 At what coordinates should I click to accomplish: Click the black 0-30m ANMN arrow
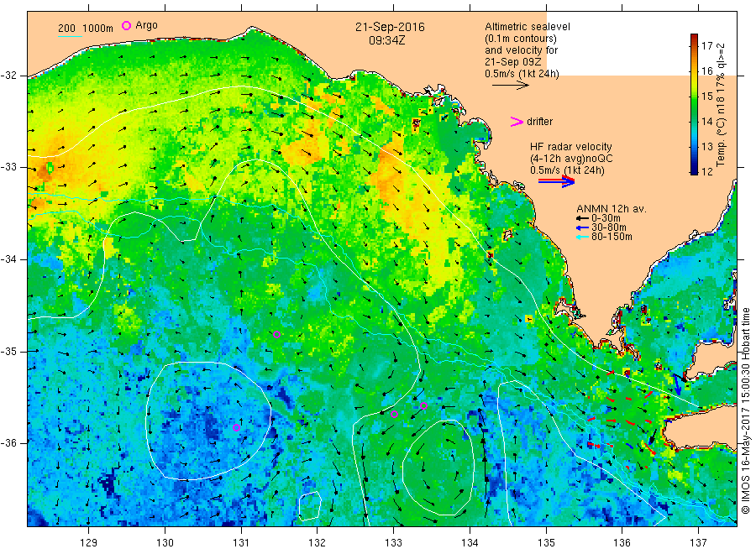[x=582, y=218]
